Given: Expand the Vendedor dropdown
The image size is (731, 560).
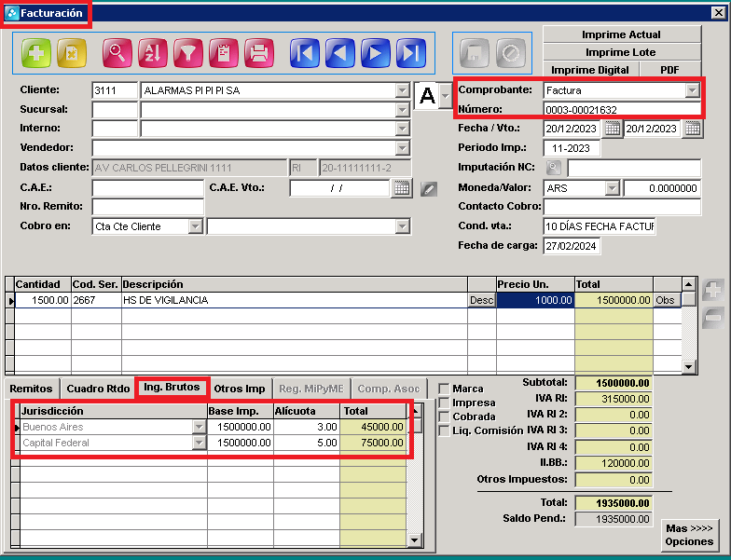Looking at the screenshot, I should coord(402,148).
